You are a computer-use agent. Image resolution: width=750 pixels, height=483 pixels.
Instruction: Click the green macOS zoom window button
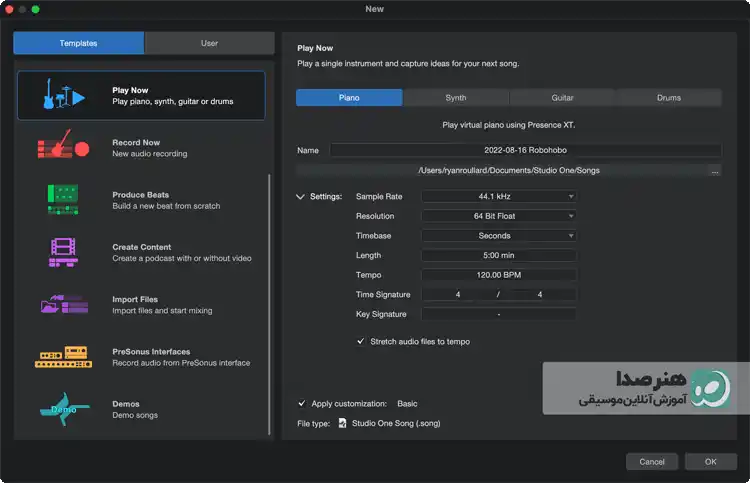click(35, 9)
